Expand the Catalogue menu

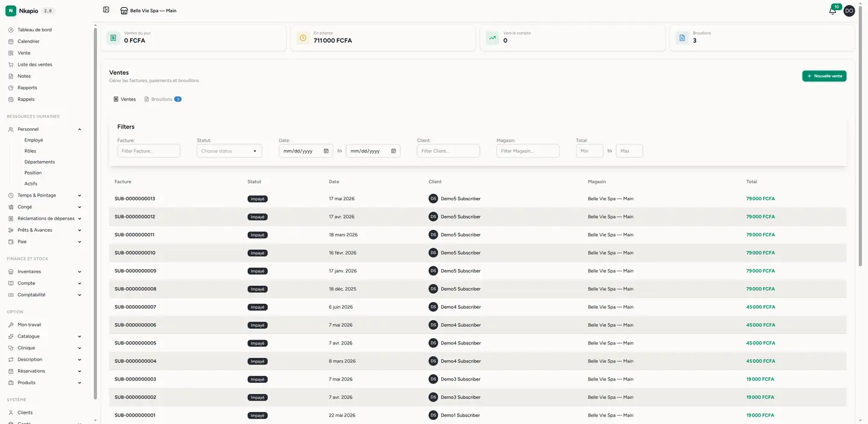(x=45, y=336)
